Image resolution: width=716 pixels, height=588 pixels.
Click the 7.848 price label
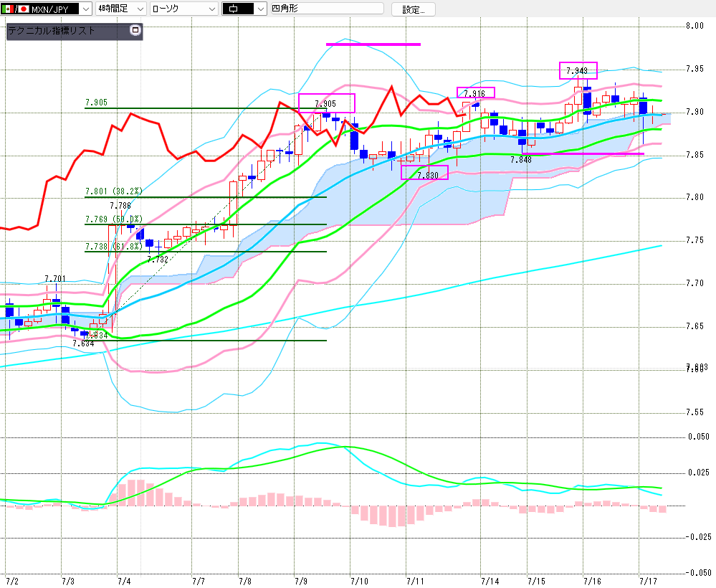pyautogui.click(x=521, y=159)
